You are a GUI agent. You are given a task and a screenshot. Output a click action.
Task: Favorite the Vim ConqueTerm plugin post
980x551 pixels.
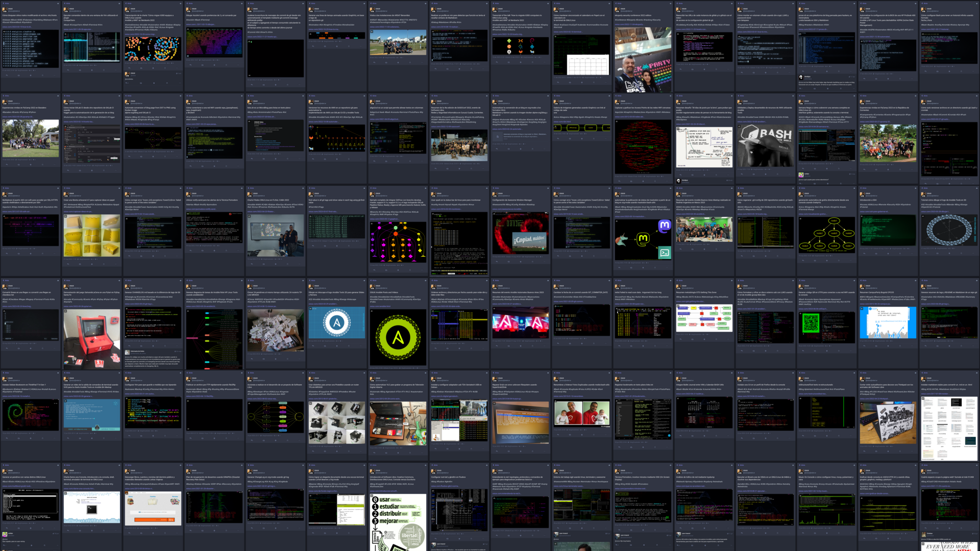(92, 70)
